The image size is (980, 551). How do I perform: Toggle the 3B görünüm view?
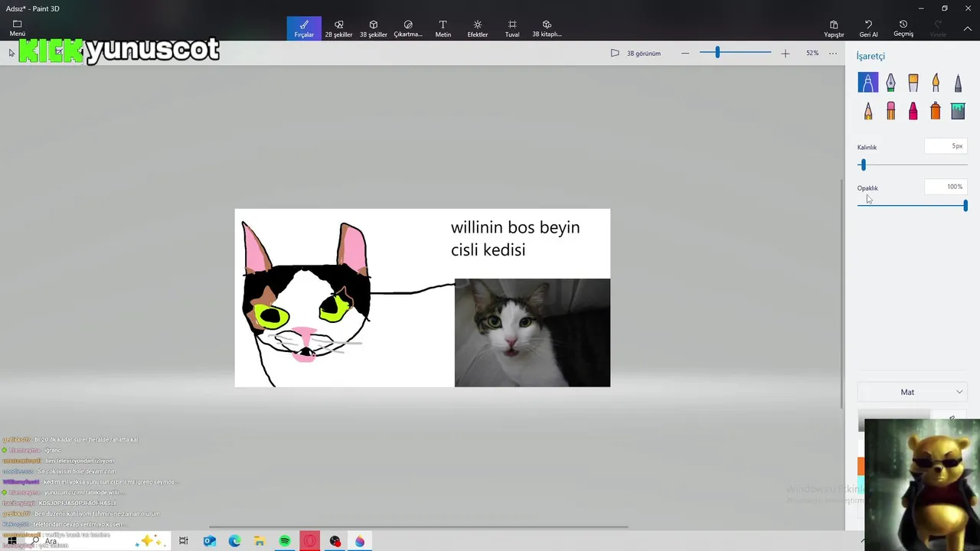point(635,54)
